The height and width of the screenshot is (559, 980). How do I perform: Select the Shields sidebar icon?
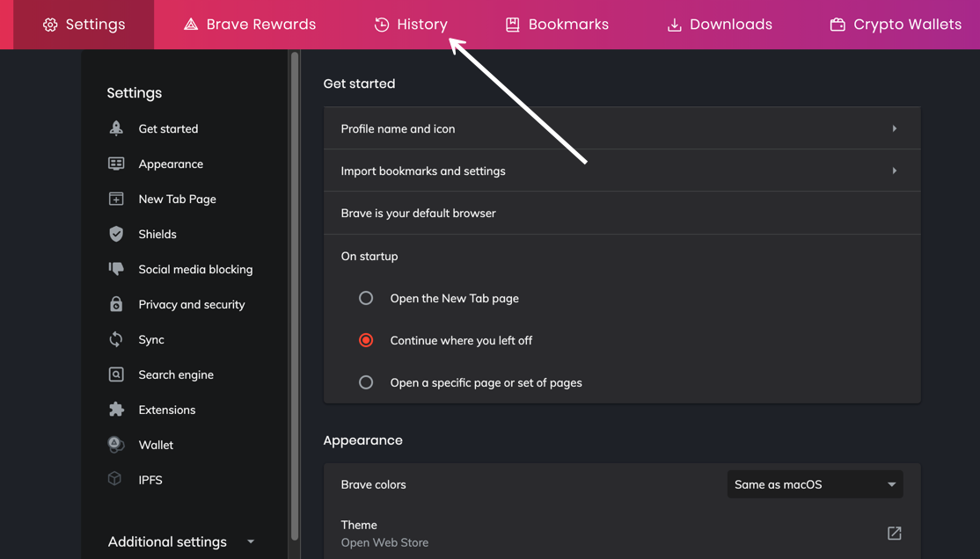tap(116, 234)
